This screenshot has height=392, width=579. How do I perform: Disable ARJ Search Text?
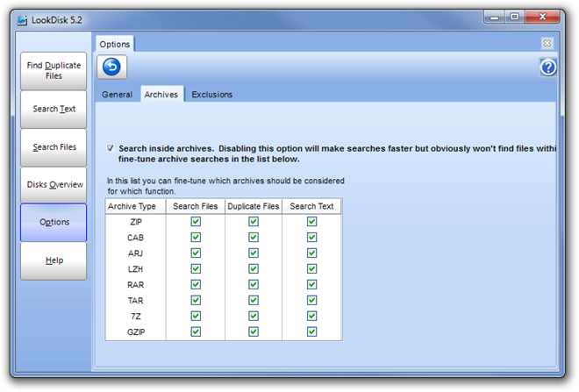tap(311, 253)
